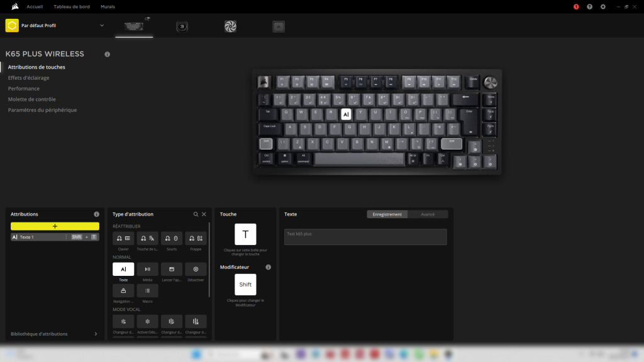Show Attributions panel info icon

96,214
